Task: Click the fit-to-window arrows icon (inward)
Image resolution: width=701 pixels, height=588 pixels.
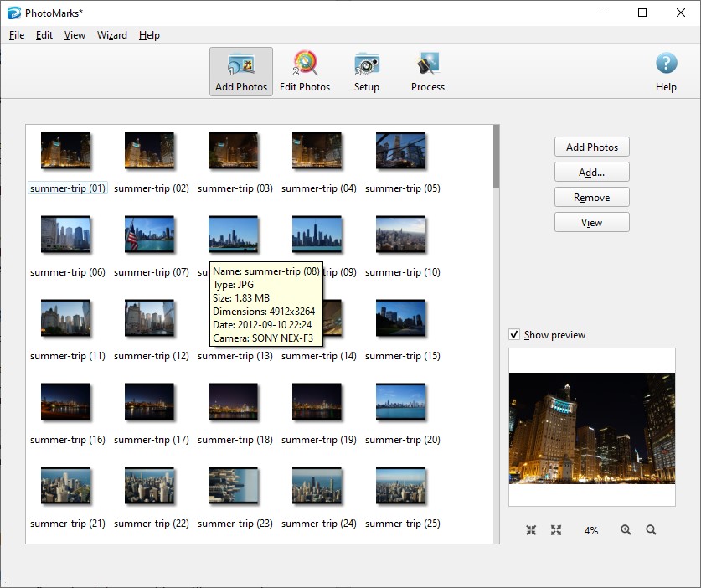Action: tap(531, 530)
